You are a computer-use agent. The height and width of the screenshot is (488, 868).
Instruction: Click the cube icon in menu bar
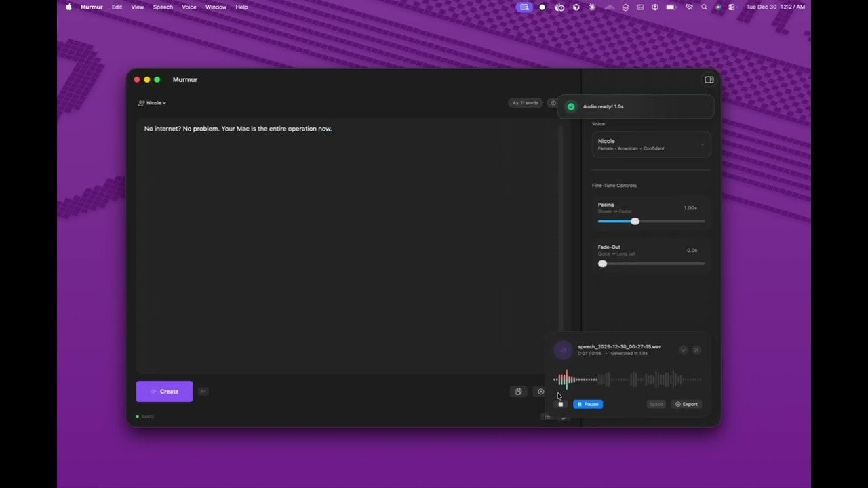pos(576,7)
